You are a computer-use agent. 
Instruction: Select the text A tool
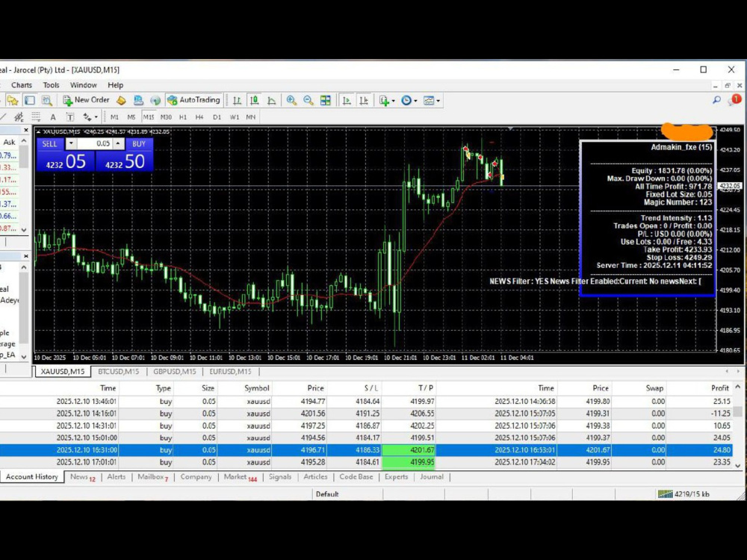point(53,117)
